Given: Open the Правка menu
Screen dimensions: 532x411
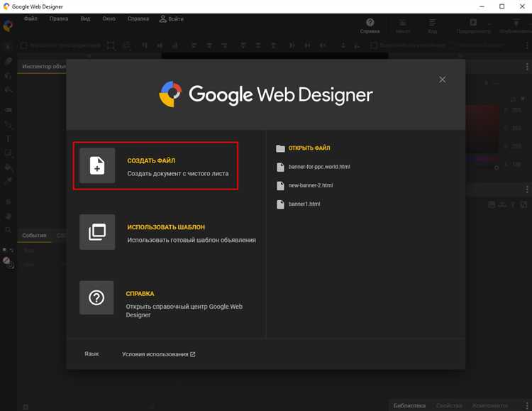Looking at the screenshot, I should click(59, 18).
